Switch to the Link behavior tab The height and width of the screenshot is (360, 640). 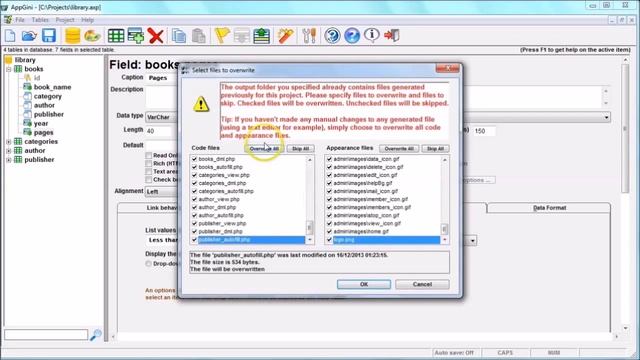[162, 208]
